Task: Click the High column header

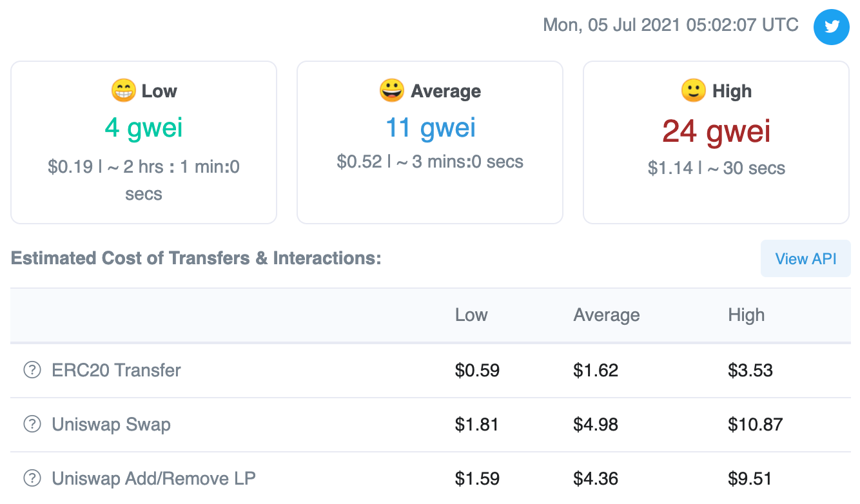Action: tap(747, 315)
